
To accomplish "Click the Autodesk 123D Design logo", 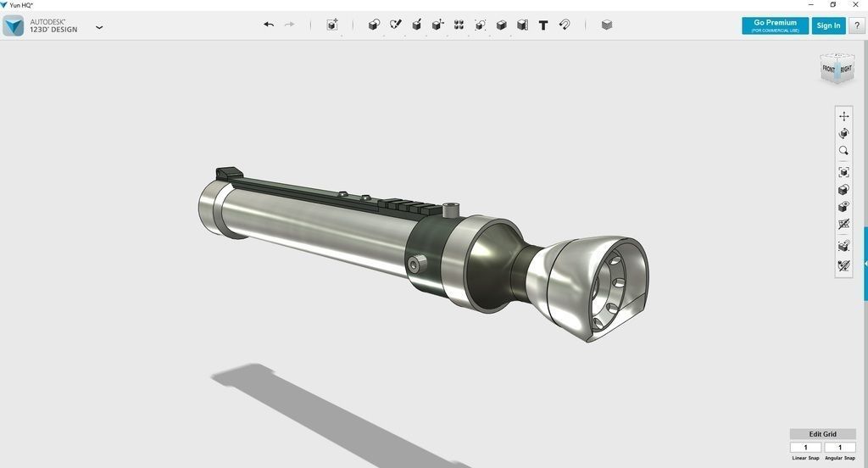I will [14, 26].
